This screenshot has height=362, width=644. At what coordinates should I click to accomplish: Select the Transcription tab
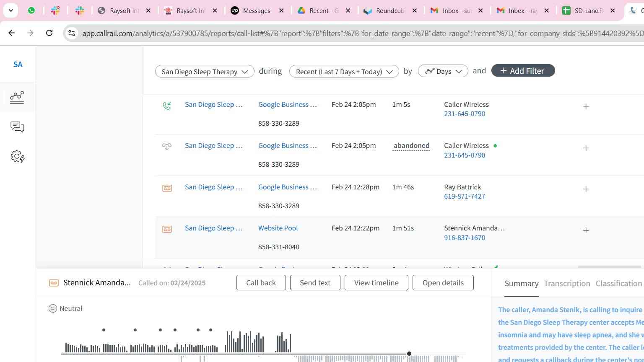[x=567, y=284]
